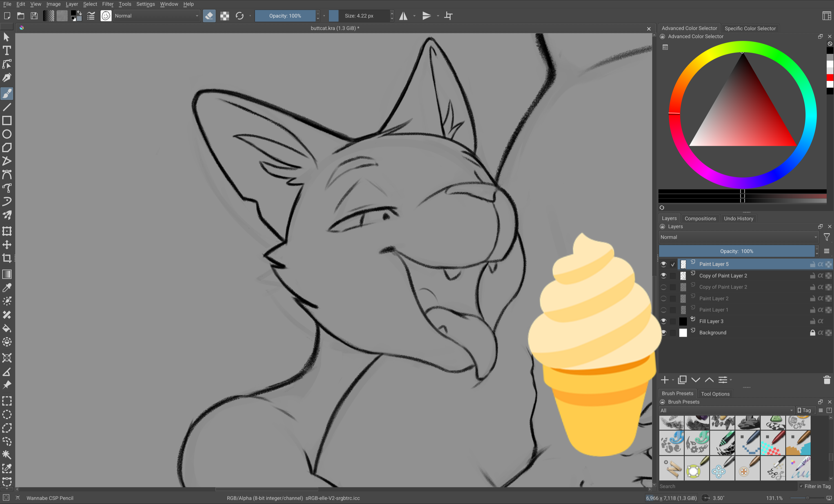Select the Transform tool
The height and width of the screenshot is (504, 834).
coord(7,231)
